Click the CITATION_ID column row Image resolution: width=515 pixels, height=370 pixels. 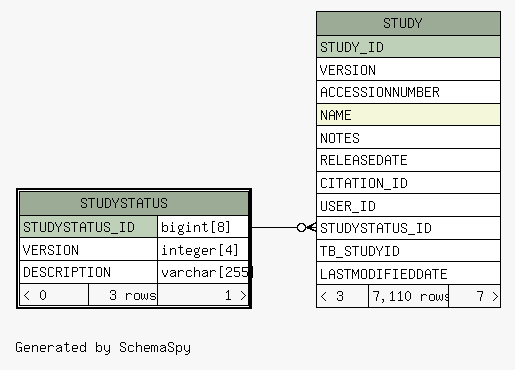coord(408,183)
